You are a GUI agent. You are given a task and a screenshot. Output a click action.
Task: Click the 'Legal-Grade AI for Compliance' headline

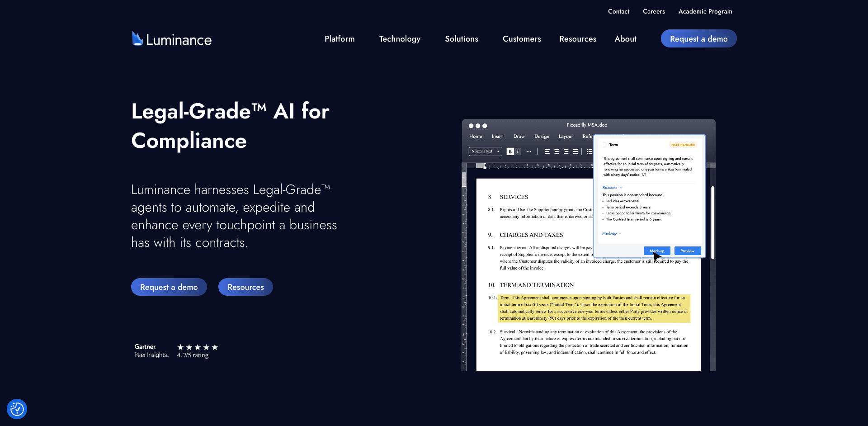(x=230, y=126)
